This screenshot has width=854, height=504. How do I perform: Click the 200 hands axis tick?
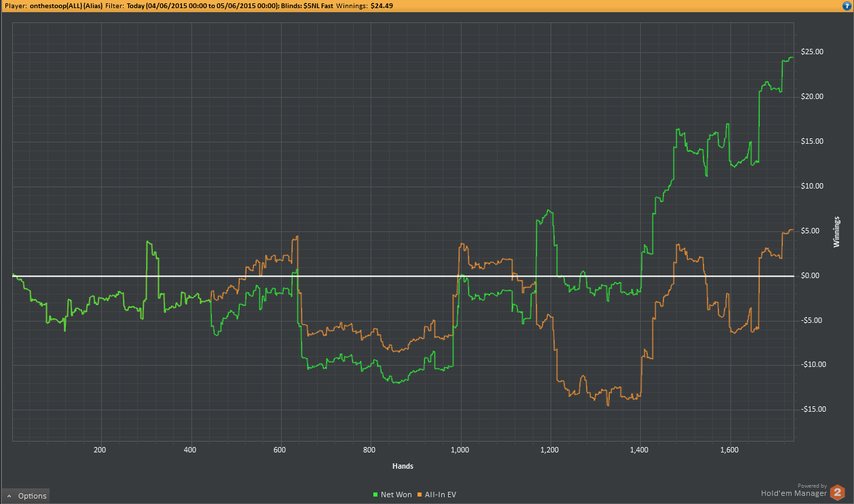[x=100, y=450]
